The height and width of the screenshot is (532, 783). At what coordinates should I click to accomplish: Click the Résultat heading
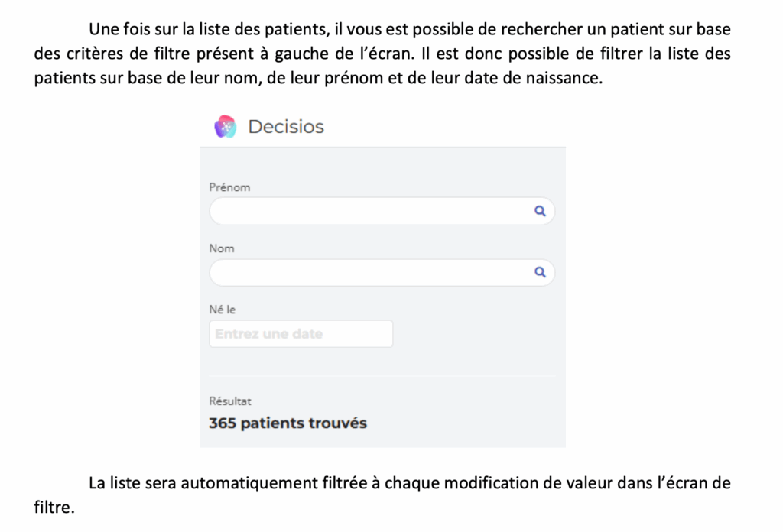tap(230, 401)
